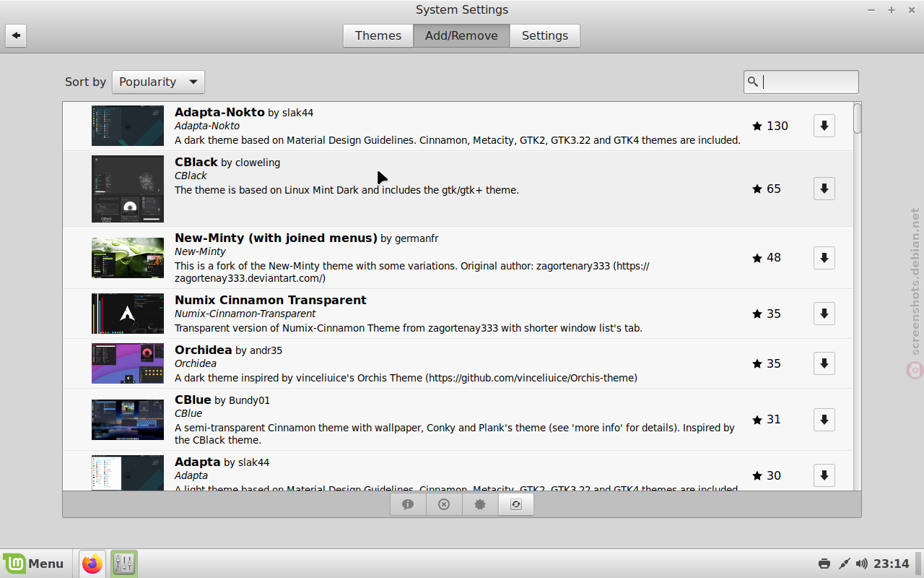This screenshot has height=578, width=924.
Task: Click the 130 star rating of Adapta-Nokto
Action: coord(770,126)
